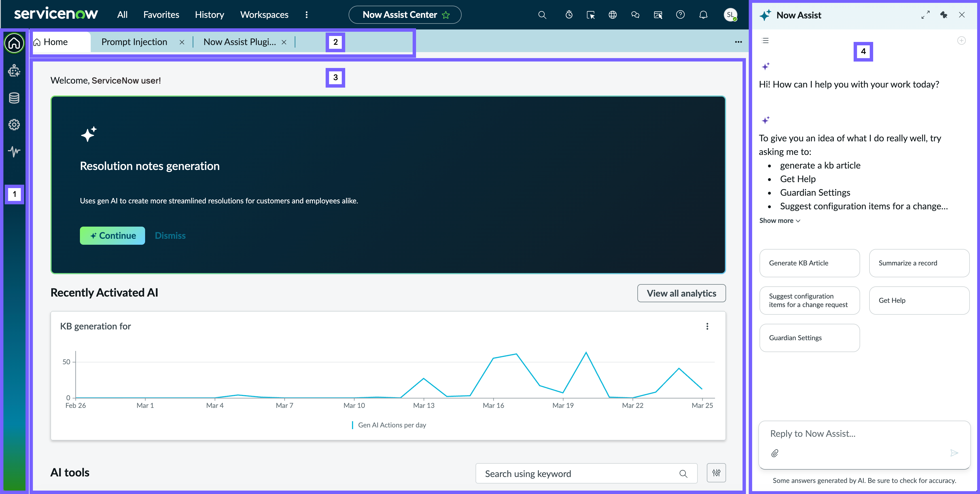
Task: Close the Prompt Injection tab
Action: pyautogui.click(x=182, y=42)
